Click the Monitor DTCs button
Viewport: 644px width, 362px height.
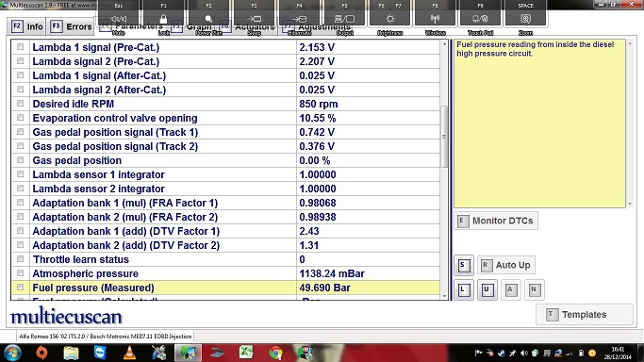(x=496, y=221)
